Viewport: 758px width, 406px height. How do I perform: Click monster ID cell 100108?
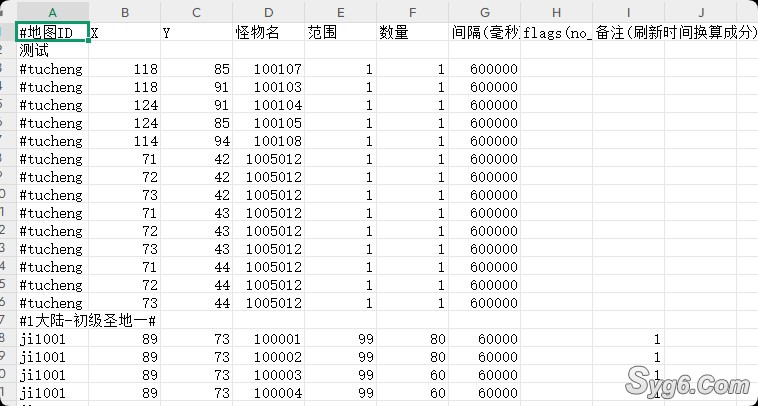click(268, 141)
